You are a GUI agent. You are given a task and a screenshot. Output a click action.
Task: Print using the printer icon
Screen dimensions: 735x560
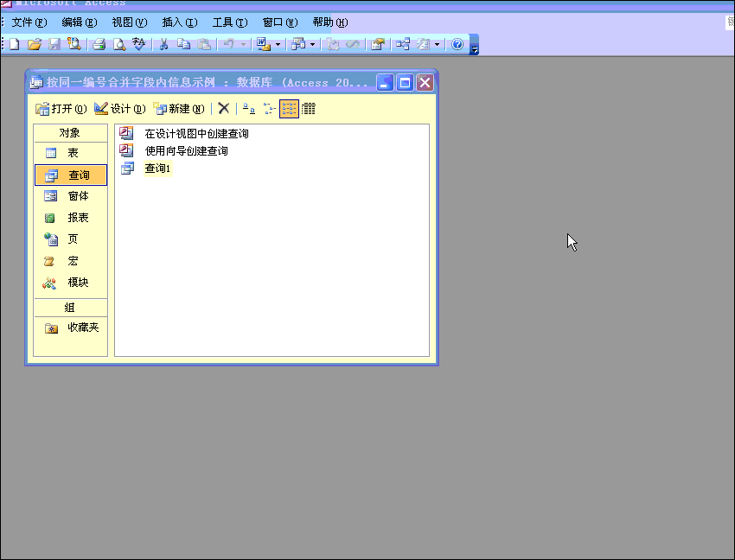pyautogui.click(x=99, y=45)
